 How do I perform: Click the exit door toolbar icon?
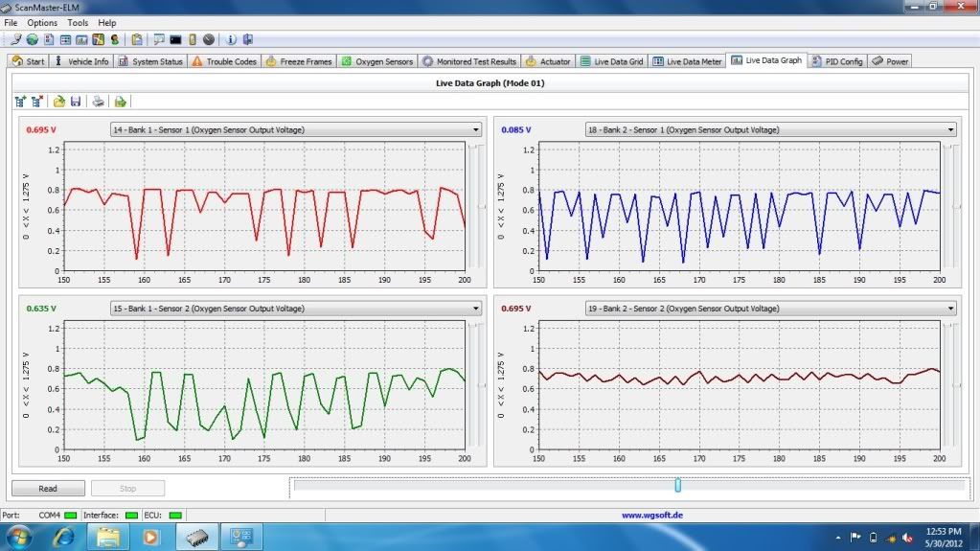click(x=248, y=39)
